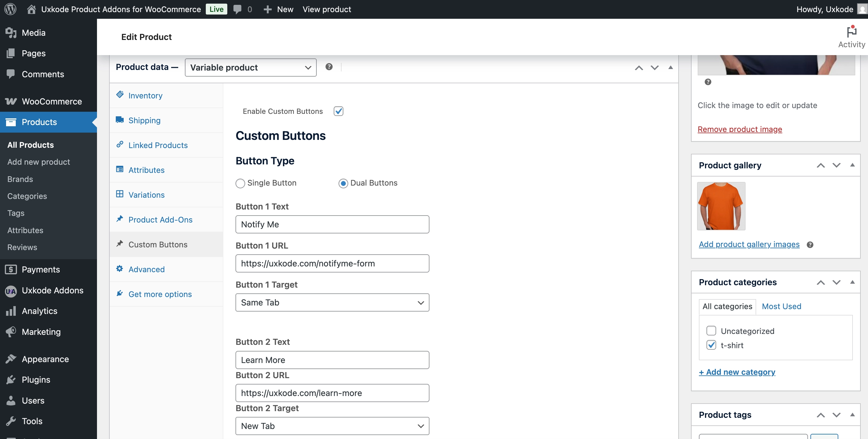
Task: Collapse the Product gallery panel
Action: point(852,165)
